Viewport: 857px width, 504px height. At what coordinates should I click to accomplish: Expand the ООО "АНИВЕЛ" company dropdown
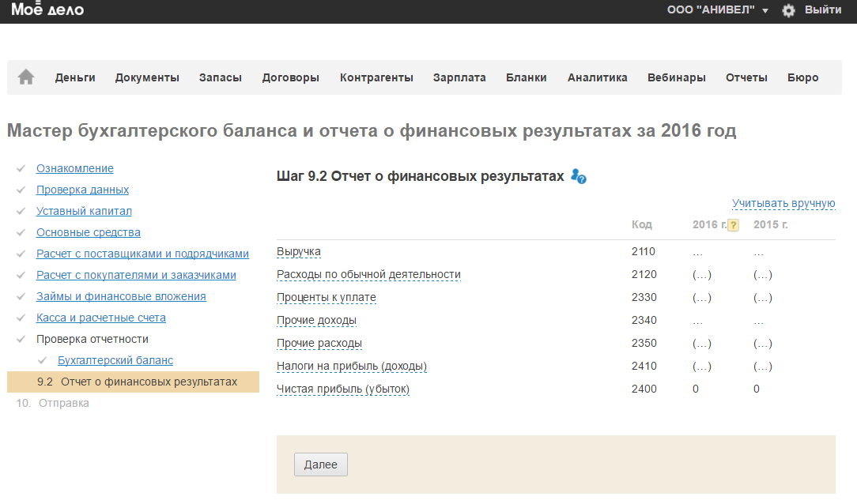pos(718,10)
